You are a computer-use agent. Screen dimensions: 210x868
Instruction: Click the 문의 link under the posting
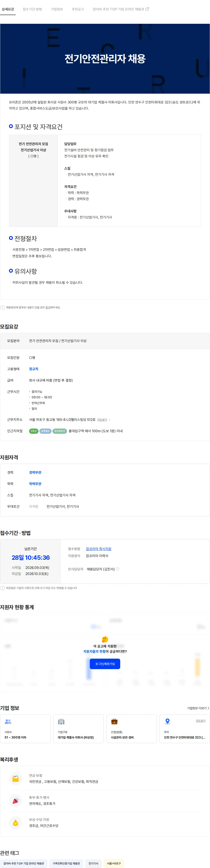point(48,307)
